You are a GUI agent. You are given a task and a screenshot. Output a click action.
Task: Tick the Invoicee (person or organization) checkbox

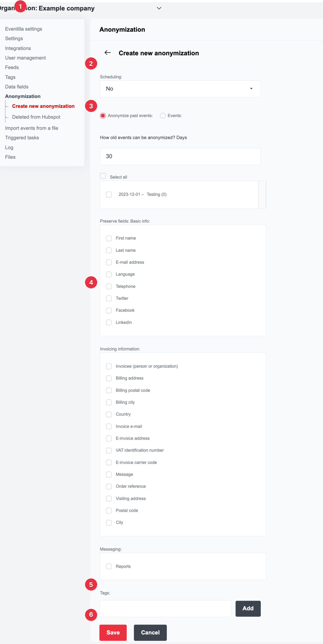pos(109,366)
